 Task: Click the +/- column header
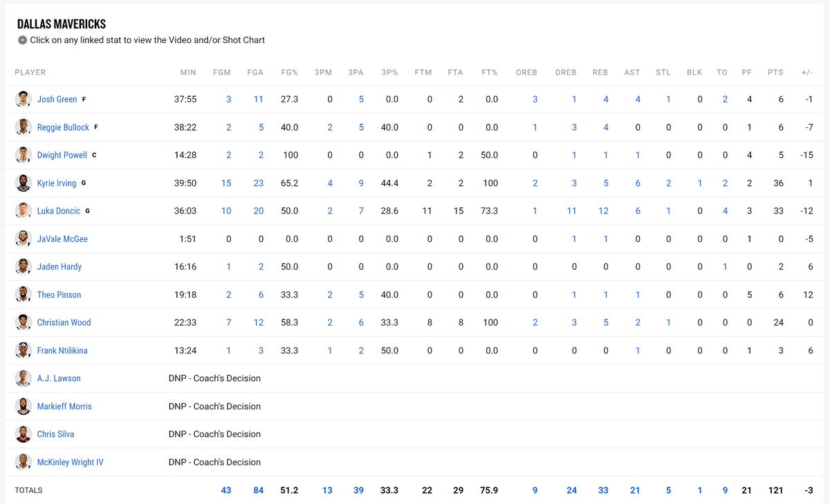tap(807, 73)
